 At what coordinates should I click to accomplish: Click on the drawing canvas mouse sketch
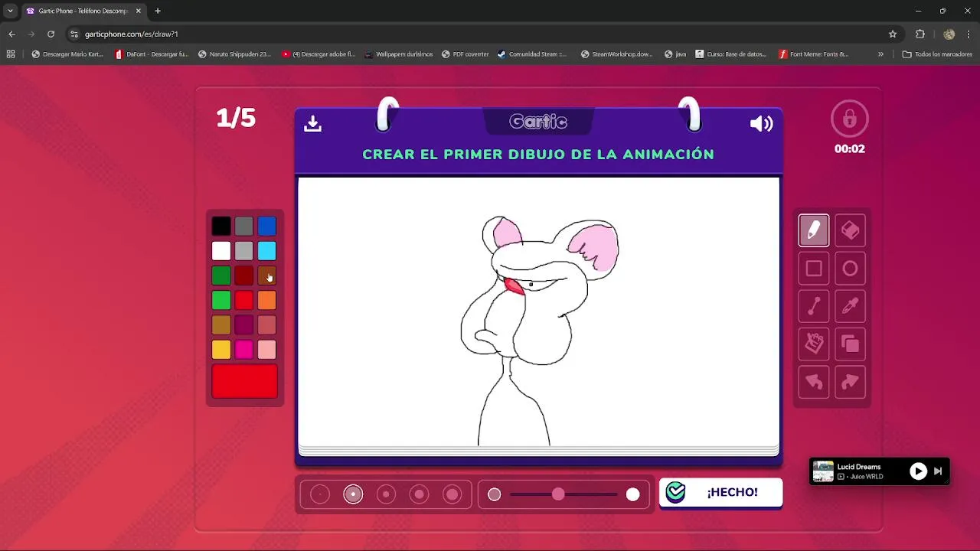coord(539,331)
